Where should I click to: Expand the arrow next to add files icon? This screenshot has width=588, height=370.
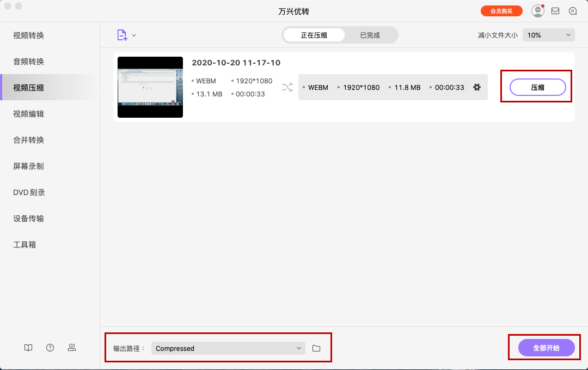(134, 34)
